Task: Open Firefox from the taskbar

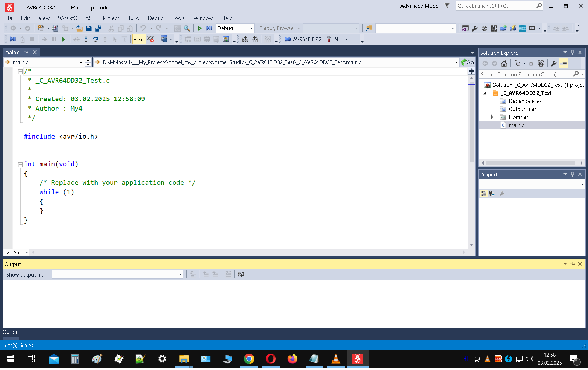Action: (x=293, y=359)
